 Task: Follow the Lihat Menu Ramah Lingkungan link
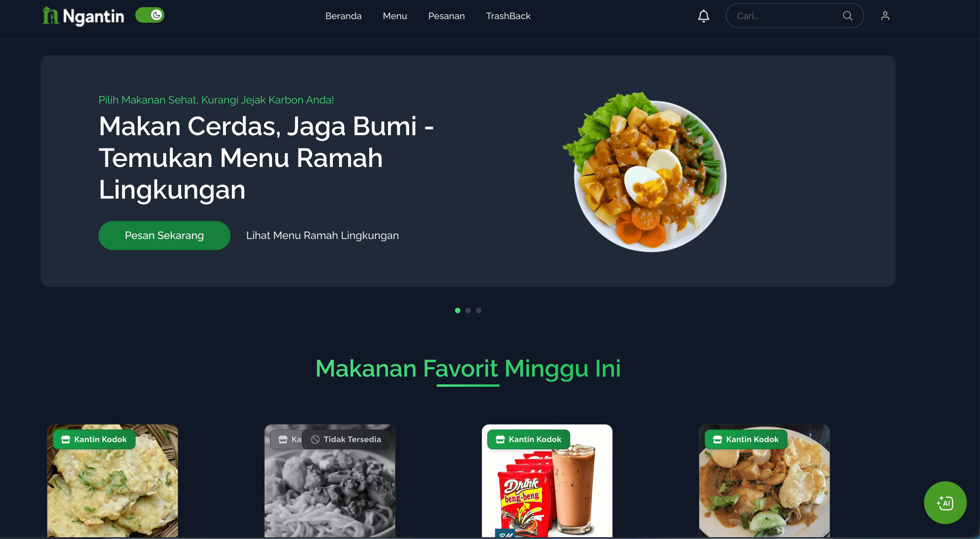coord(322,235)
